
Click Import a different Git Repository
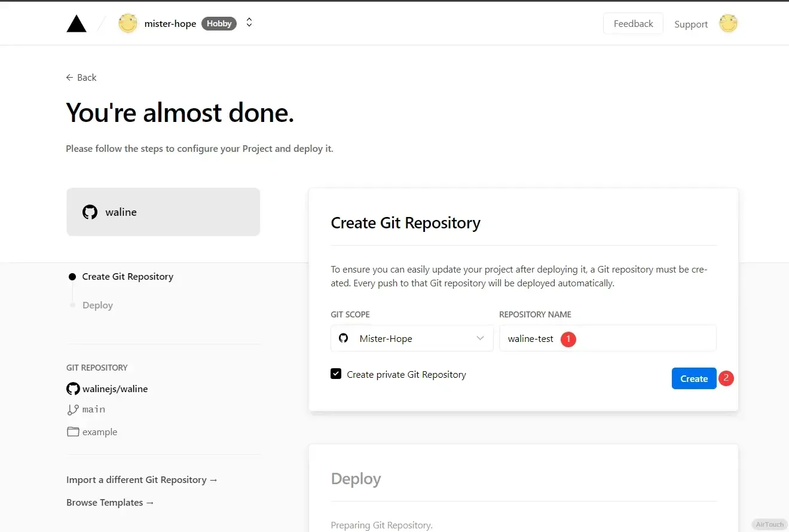(142, 480)
